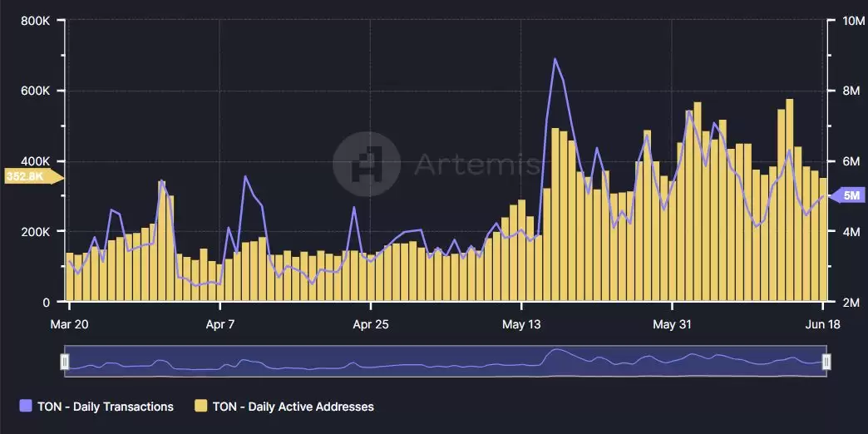Click the highest peak of the purple line
Image resolution: width=868 pixels, height=434 pixels.
555,60
